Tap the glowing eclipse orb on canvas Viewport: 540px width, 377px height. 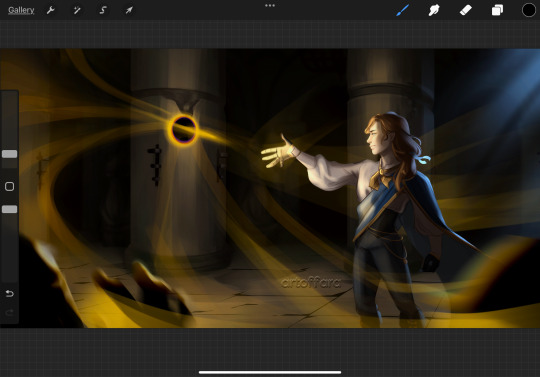click(183, 129)
